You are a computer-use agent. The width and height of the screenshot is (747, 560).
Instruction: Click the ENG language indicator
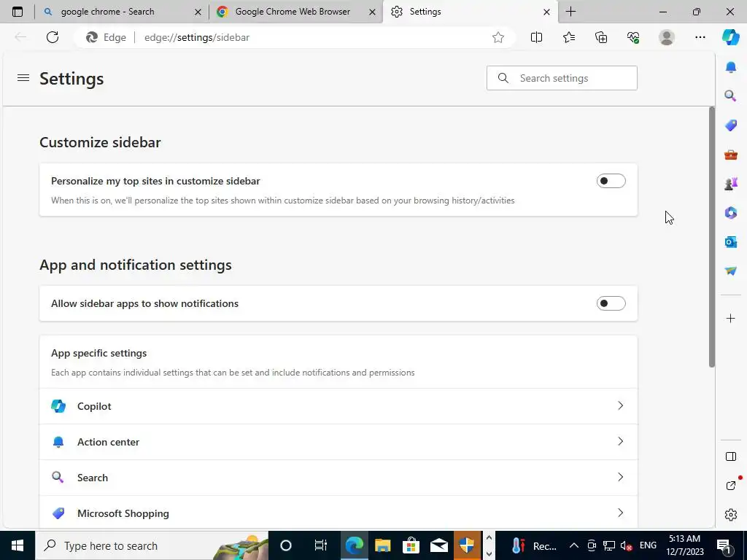(648, 545)
